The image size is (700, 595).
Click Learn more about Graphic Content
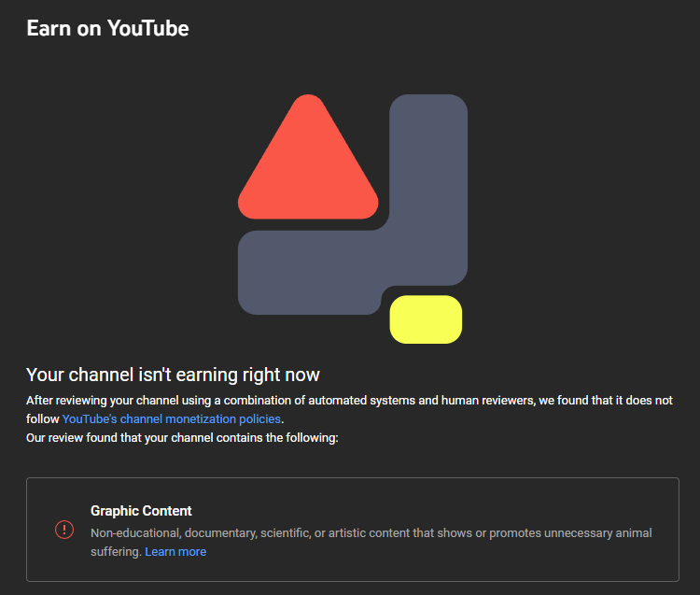[175, 552]
